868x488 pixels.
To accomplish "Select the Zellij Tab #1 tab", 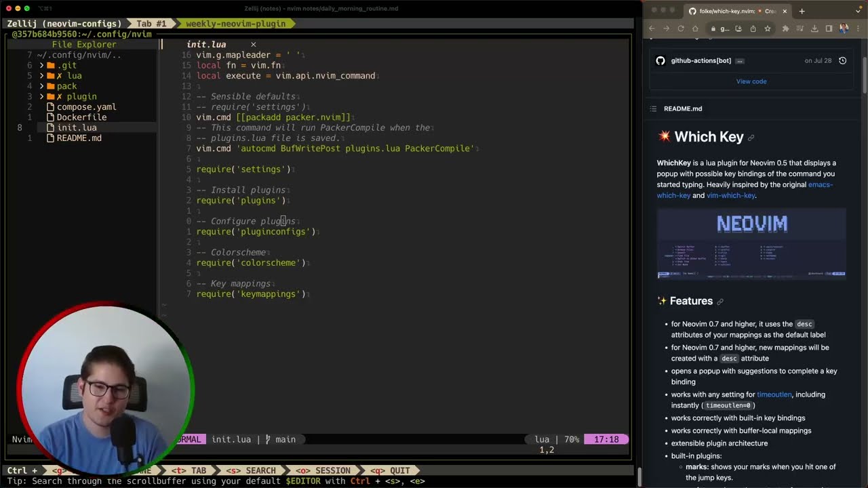I will [x=151, y=23].
